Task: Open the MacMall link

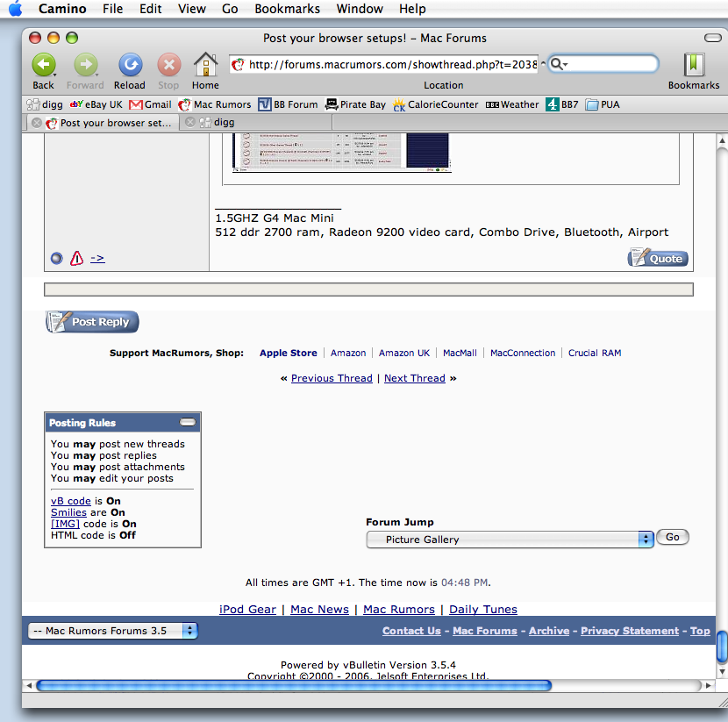Action: click(x=460, y=353)
